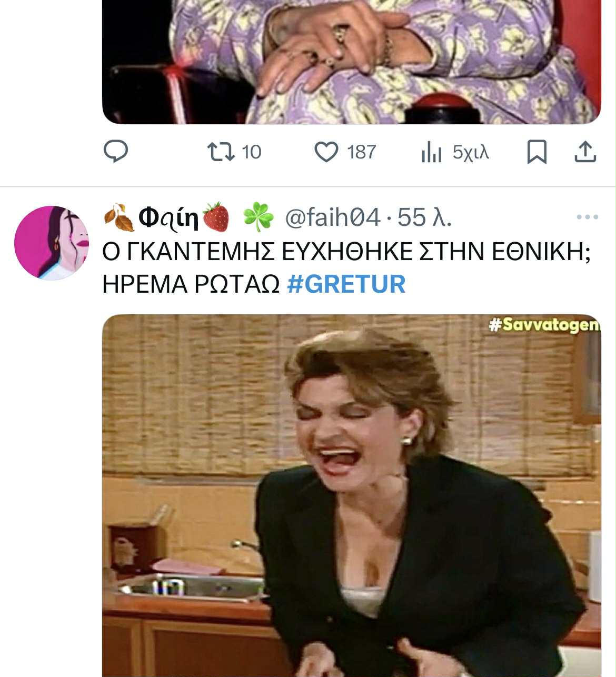Click the reply speech bubble icon
Screen dimensions: 616x677
pyautogui.click(x=116, y=152)
